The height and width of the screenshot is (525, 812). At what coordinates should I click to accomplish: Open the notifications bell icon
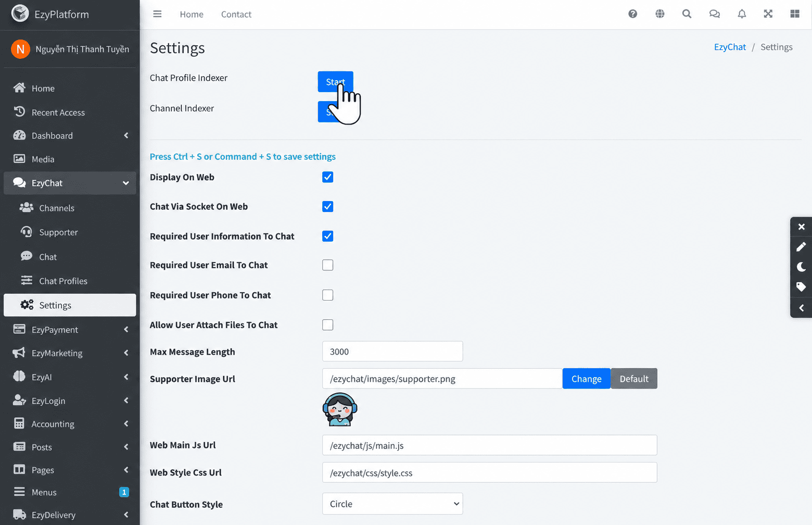(x=742, y=14)
